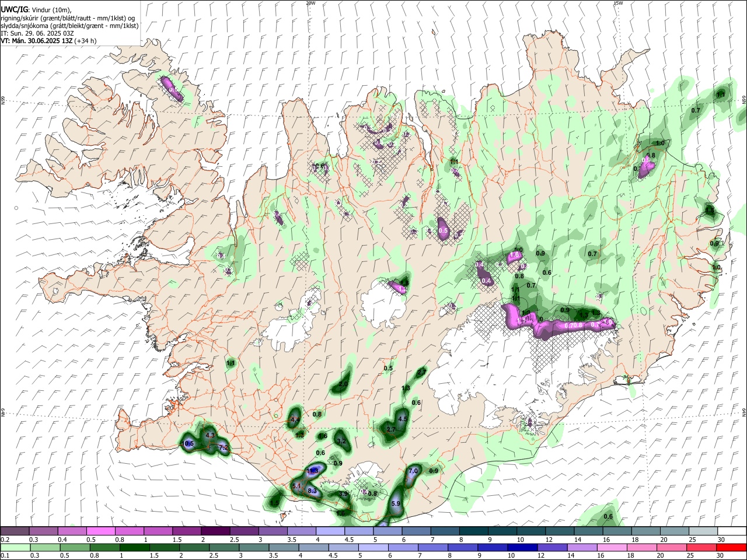Click the 'IT: Sun. 29. 06. 2025 03Z' initial time line

click(x=37, y=33)
